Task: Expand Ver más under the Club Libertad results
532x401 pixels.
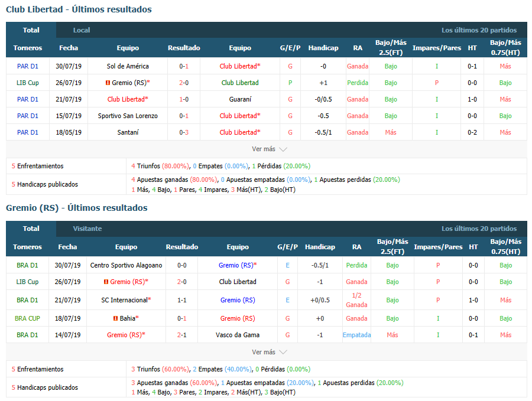Action: [270, 149]
